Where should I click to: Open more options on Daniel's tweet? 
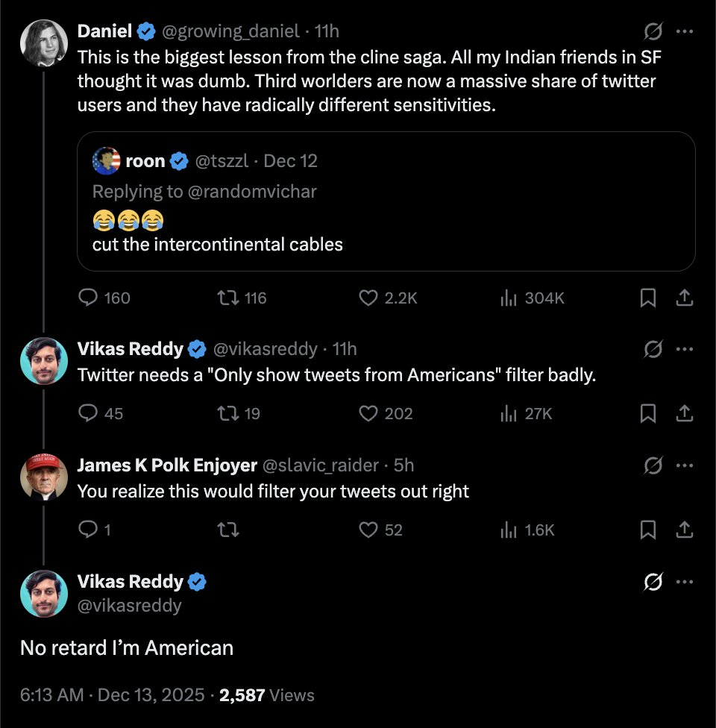pyautogui.click(x=684, y=31)
